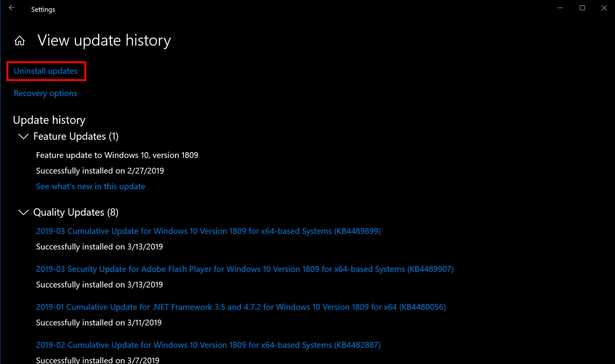Open Uninstall updates page
615x364 pixels.
pyautogui.click(x=45, y=71)
